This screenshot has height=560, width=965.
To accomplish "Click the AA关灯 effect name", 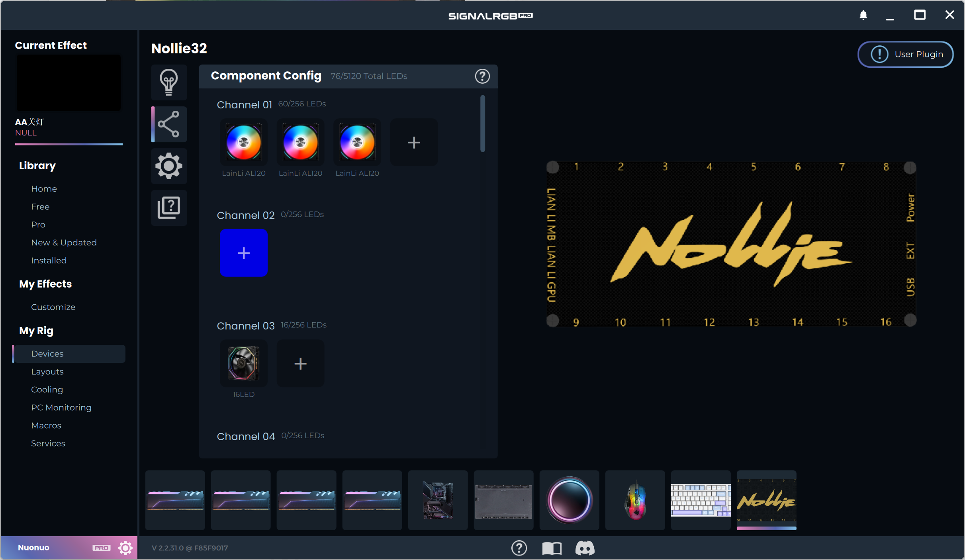I will (x=29, y=122).
